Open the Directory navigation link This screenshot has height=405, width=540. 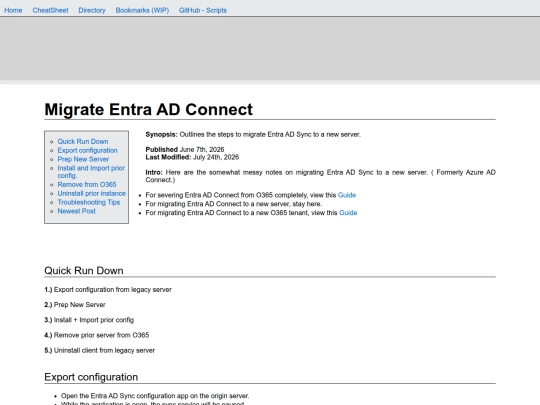92,10
